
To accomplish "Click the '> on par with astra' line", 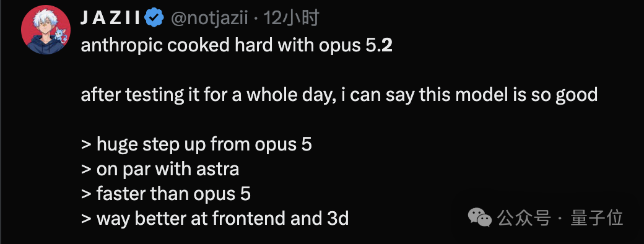I will [160, 169].
